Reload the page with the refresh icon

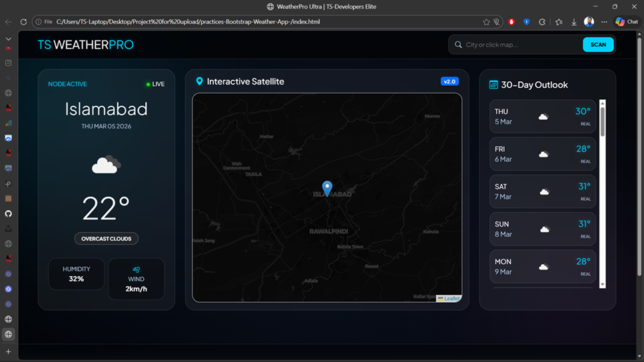[x=23, y=22]
